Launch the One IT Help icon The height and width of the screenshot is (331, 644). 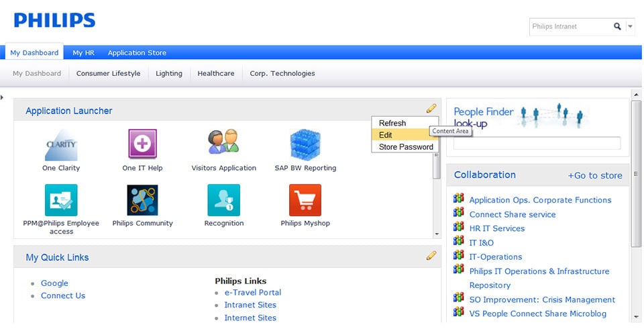(142, 144)
